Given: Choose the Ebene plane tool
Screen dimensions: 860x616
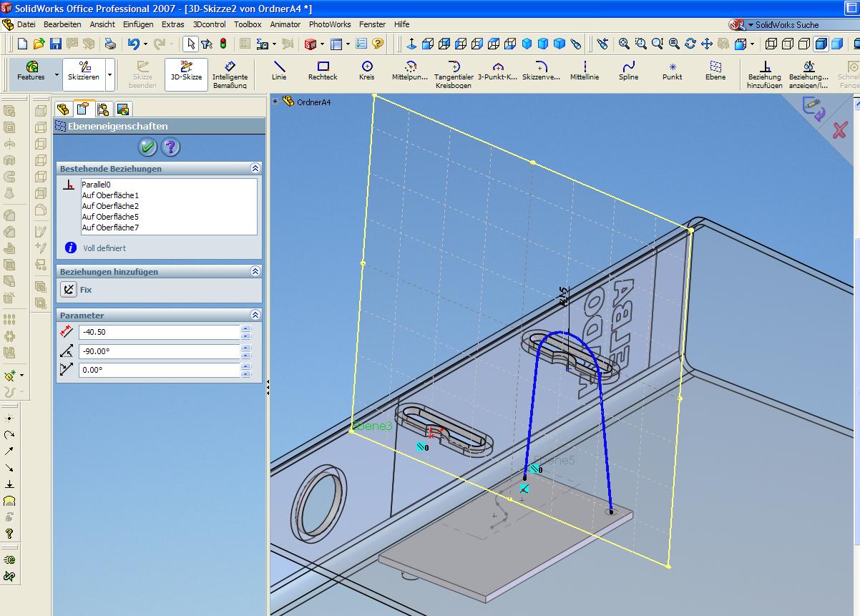Looking at the screenshot, I should 715,70.
